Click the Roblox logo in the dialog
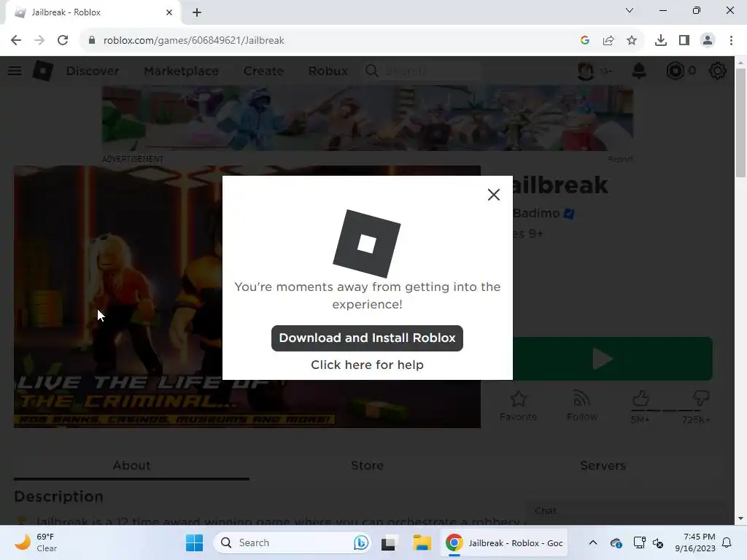 click(366, 244)
